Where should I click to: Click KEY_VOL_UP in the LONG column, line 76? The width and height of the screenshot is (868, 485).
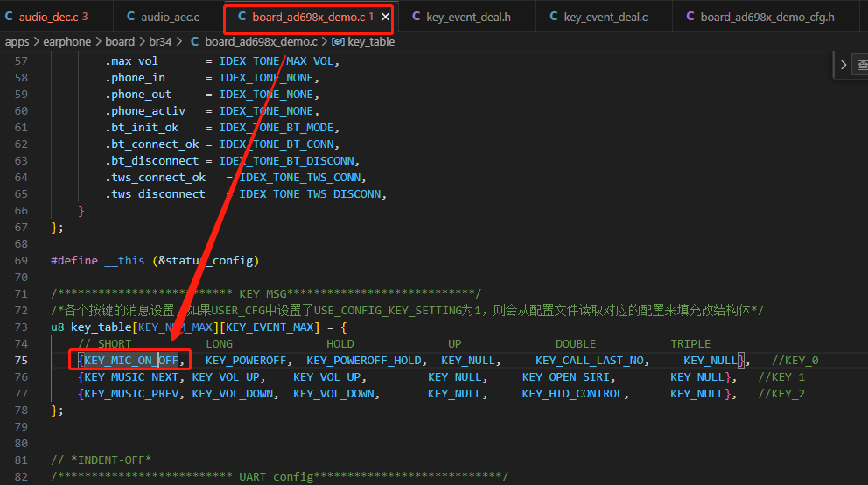click(226, 377)
